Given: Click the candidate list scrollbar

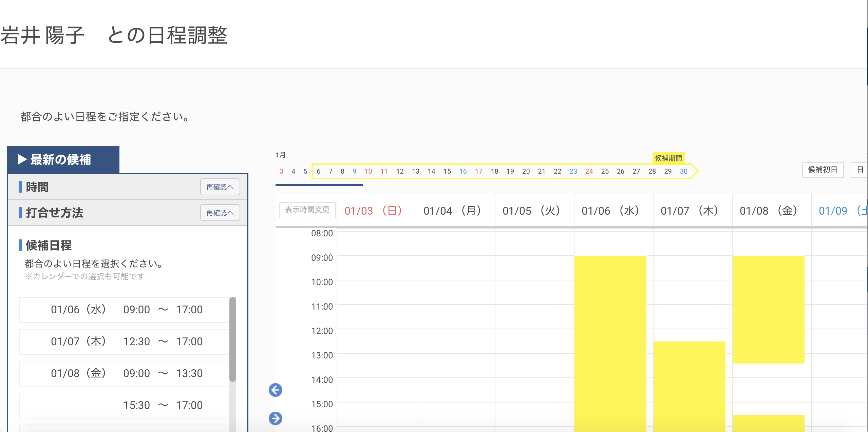Looking at the screenshot, I should click(x=232, y=339).
